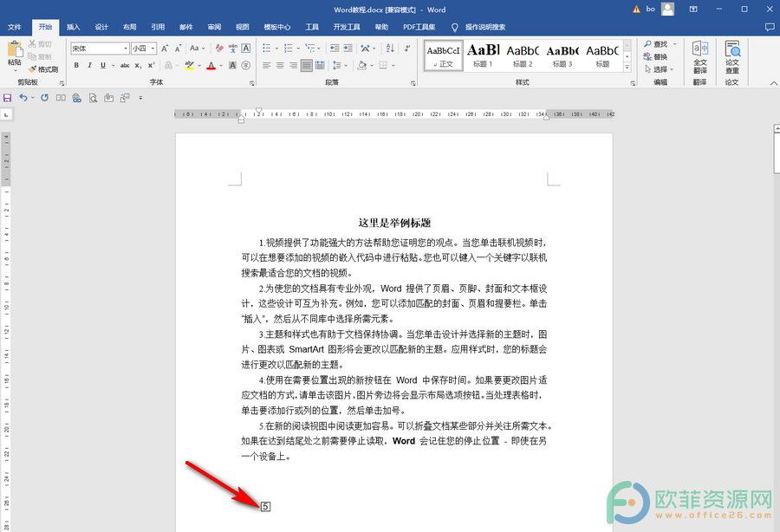
Task: Open the Select (选择) dropdown
Action: (x=660, y=69)
